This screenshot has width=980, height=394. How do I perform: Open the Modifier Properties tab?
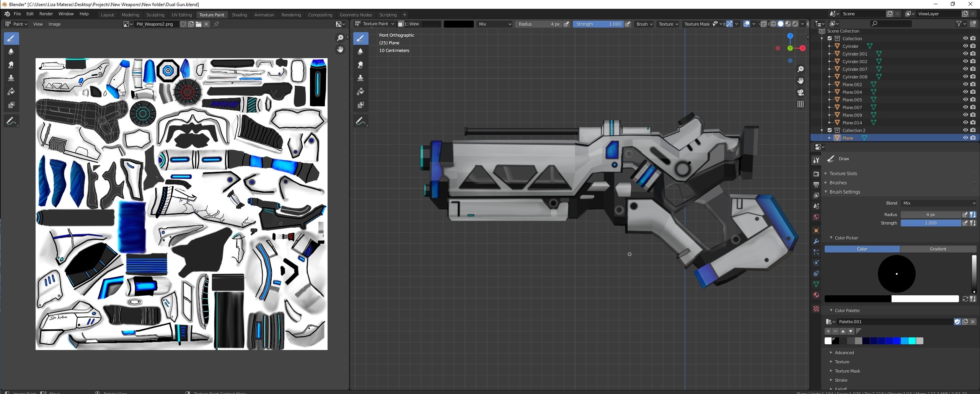816,241
